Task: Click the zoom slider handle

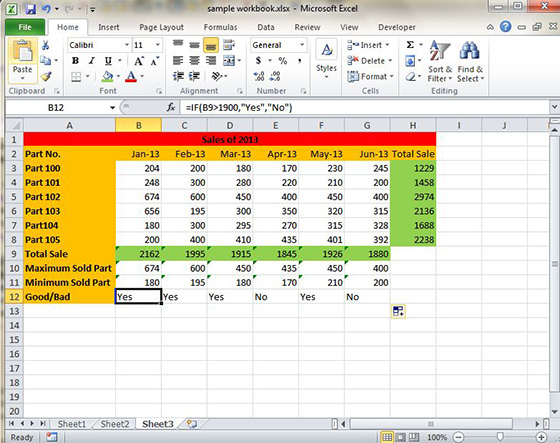Action: pos(500,437)
